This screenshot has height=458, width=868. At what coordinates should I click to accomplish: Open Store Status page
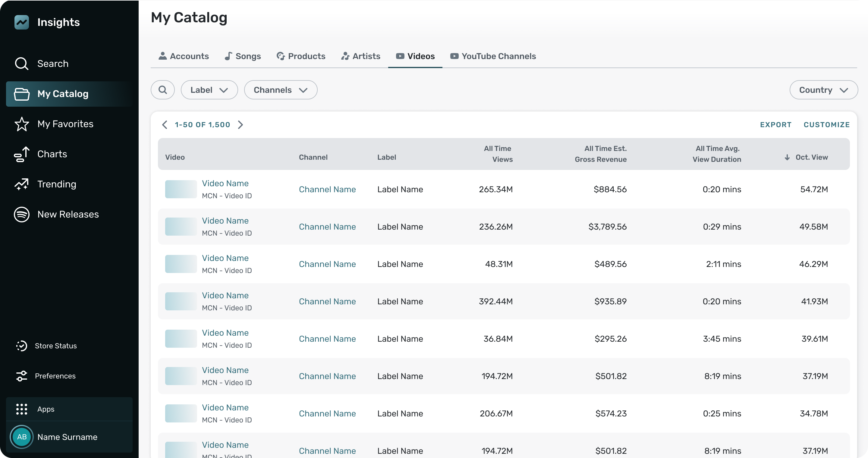click(x=55, y=346)
